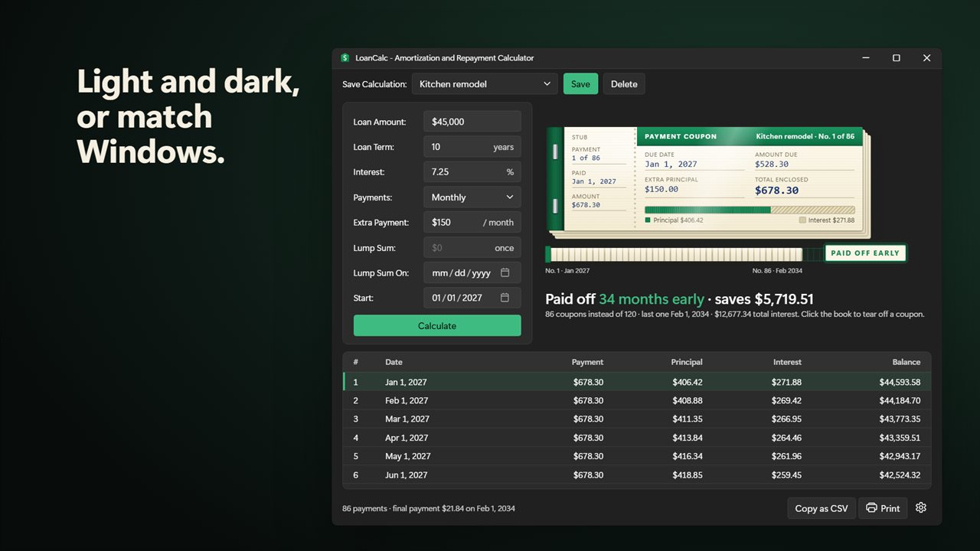Click interest value $259.45
Viewport: 980px width, 551px height.
pos(787,475)
